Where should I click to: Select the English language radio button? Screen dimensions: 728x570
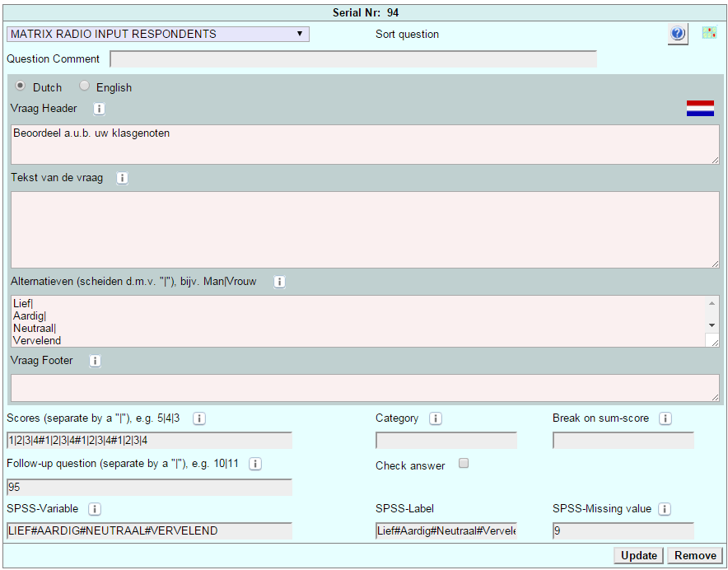pos(84,86)
